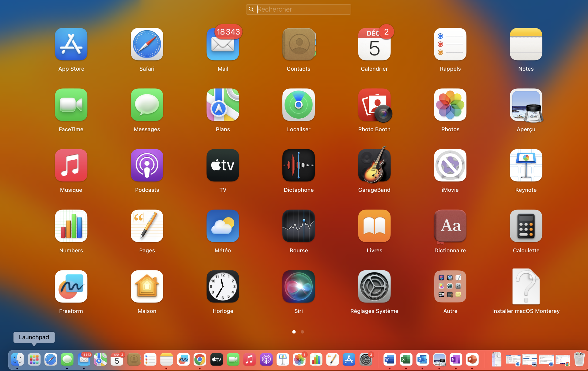
Task: Open Réglages Système in Launchpad
Action: pos(374,287)
